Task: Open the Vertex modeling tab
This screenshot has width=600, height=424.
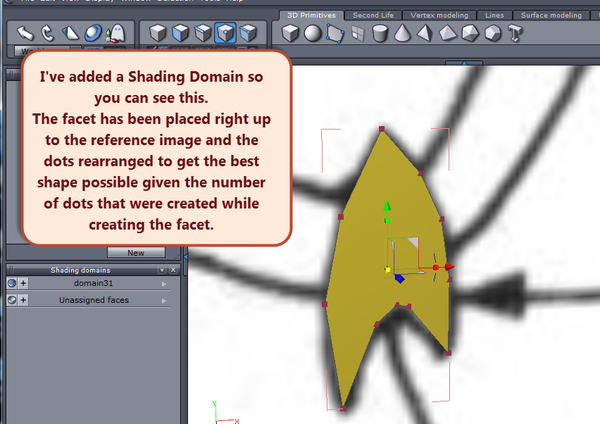Action: pos(439,15)
